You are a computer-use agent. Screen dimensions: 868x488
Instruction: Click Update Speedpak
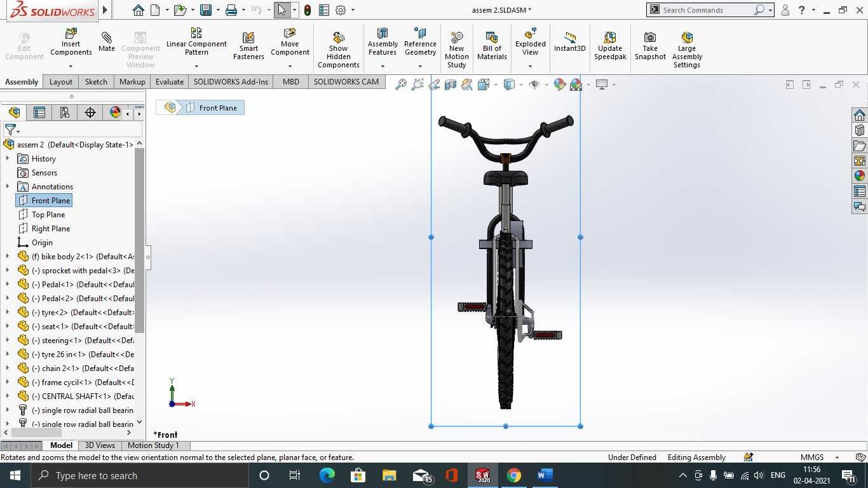[610, 46]
